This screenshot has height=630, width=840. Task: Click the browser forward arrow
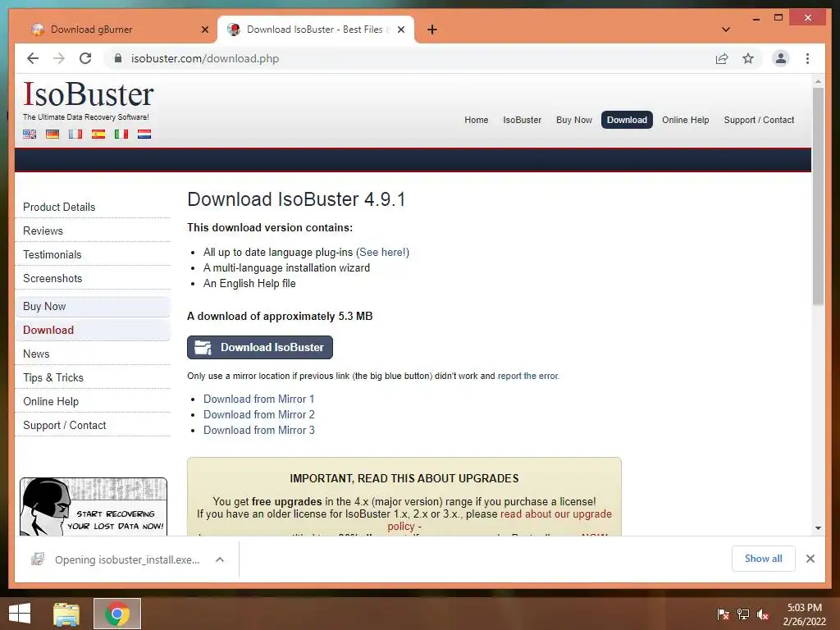(59, 58)
